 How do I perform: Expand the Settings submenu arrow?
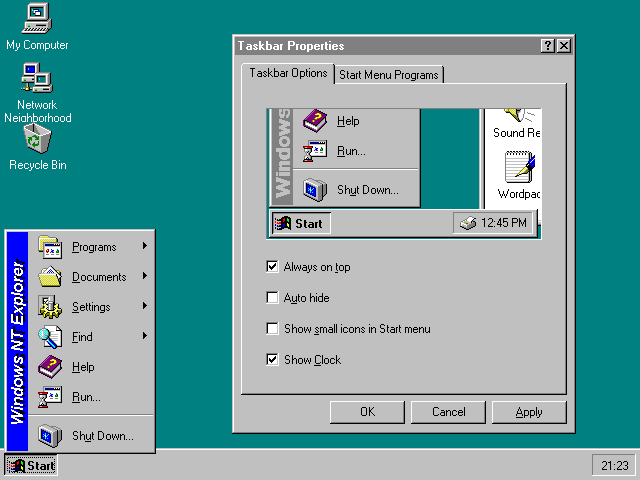(x=144, y=306)
